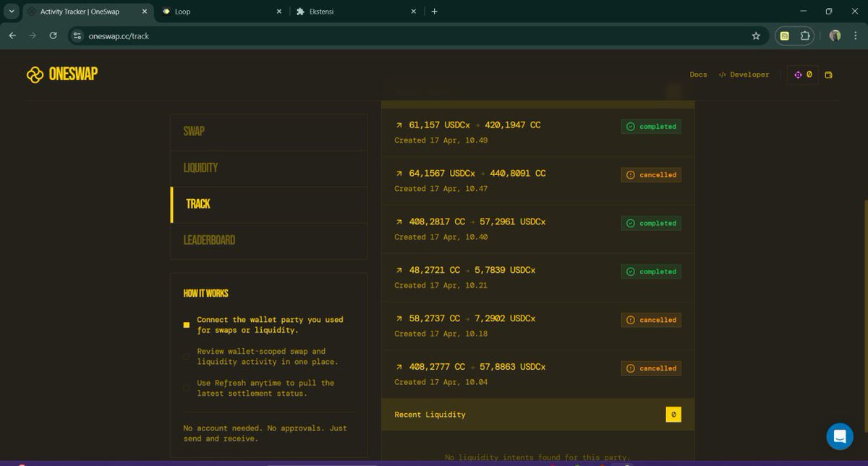Select swap text 408,2817 CC to 57,2961 USDCx
Screen dimensions: 868x466
477,222
